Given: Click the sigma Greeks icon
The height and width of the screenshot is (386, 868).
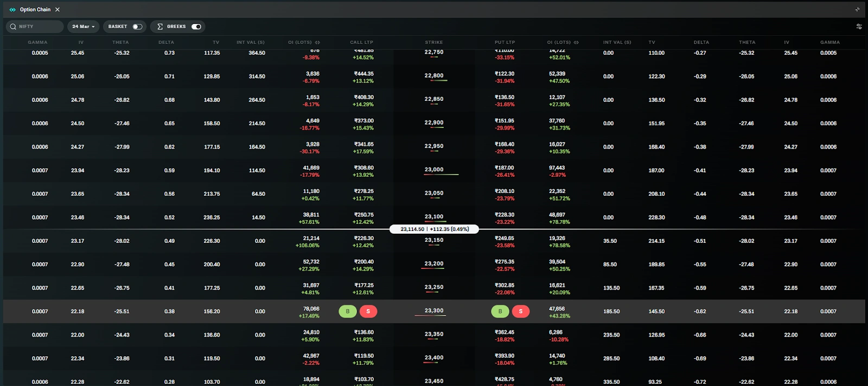Looking at the screenshot, I should click(160, 27).
